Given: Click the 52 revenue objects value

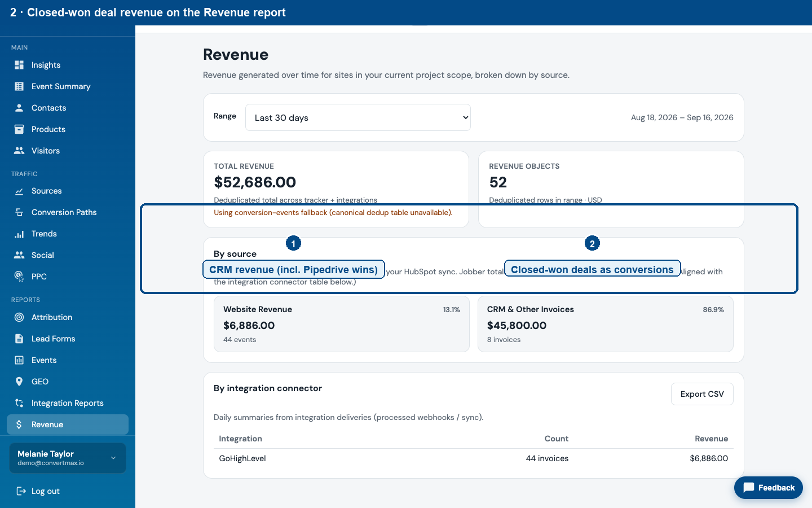Looking at the screenshot, I should (498, 182).
